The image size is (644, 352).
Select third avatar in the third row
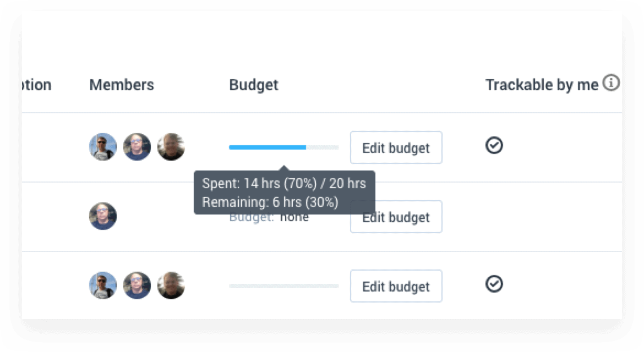coord(171,285)
